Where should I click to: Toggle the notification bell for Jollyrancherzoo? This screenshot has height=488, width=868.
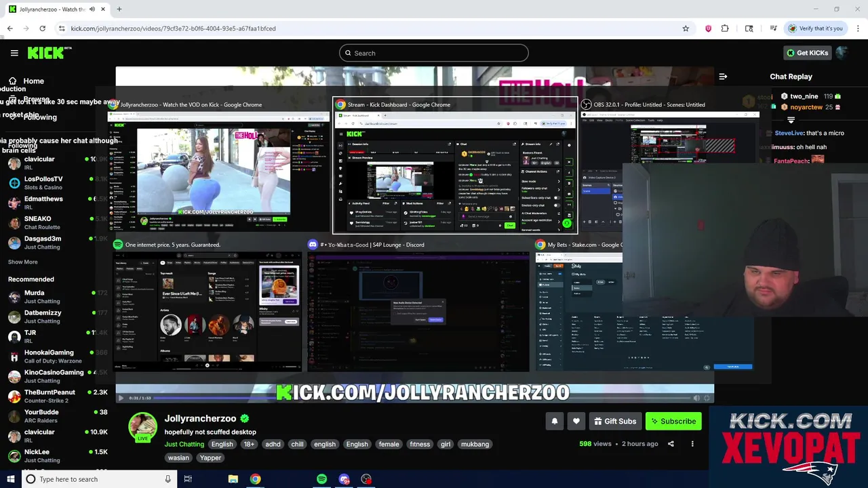coord(554,421)
